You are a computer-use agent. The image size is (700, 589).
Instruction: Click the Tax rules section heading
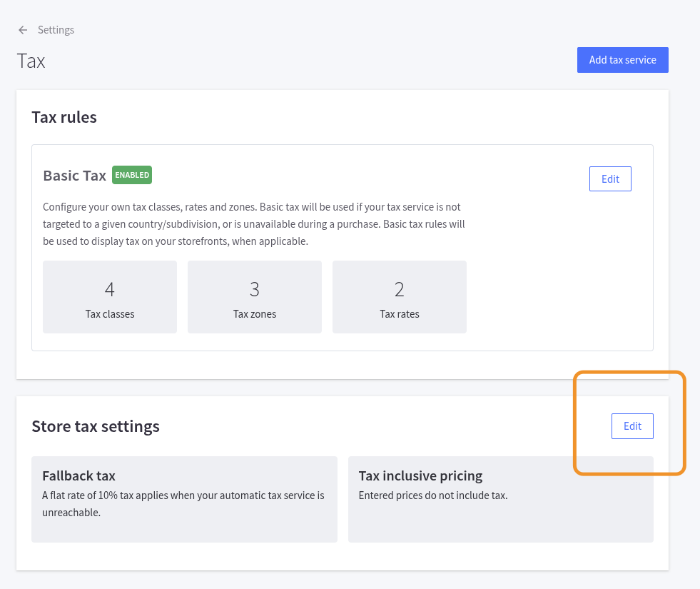coord(64,117)
